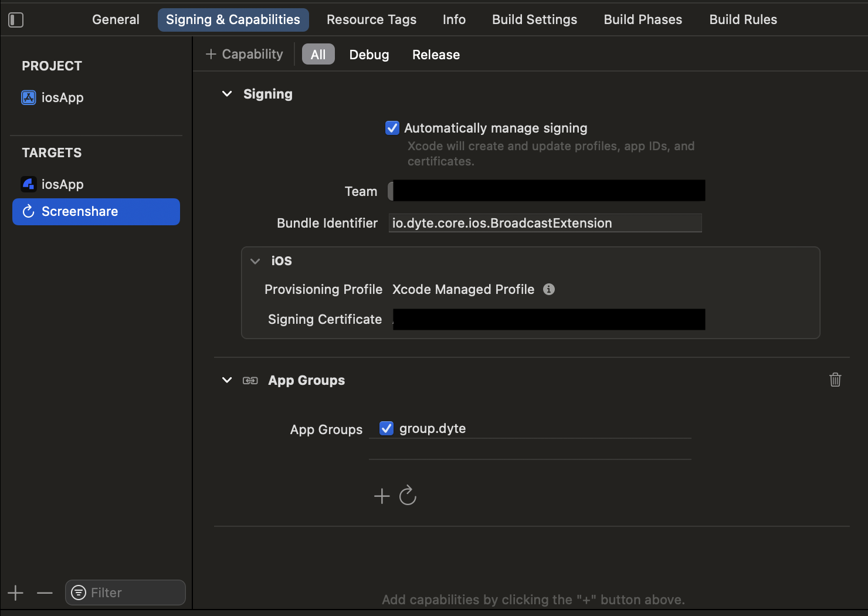This screenshot has width=868, height=616.
Task: Open the App Groups delete trash icon
Action: (835, 380)
